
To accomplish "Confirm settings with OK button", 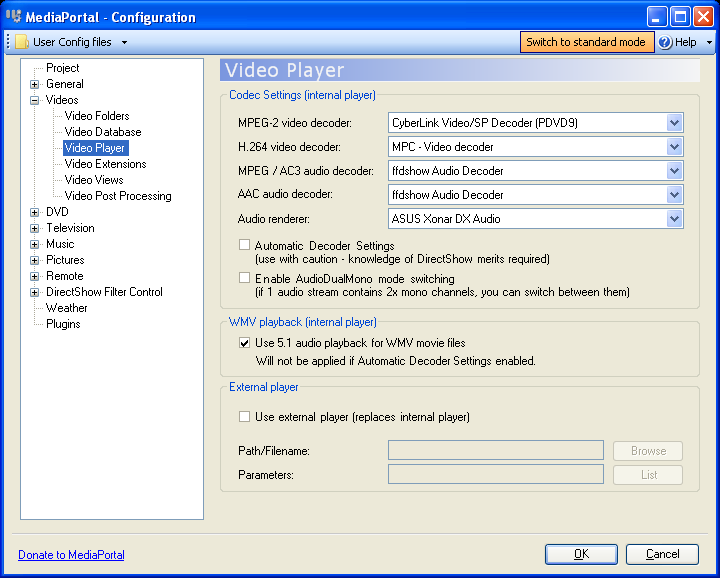I will point(581,554).
